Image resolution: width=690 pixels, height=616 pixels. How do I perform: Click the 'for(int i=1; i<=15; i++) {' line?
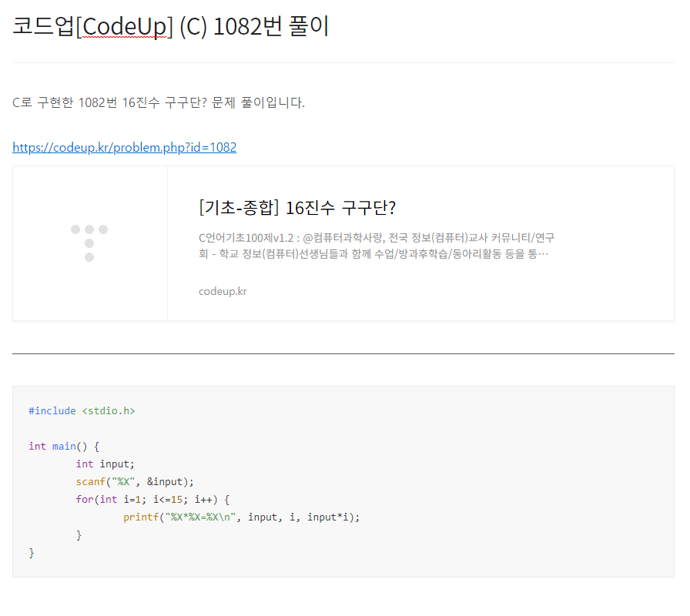point(152,500)
